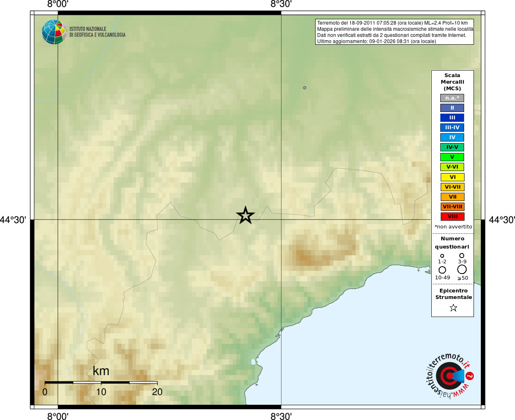
Task: Click the 'Dati non verificati' info line
Action: (391, 35)
